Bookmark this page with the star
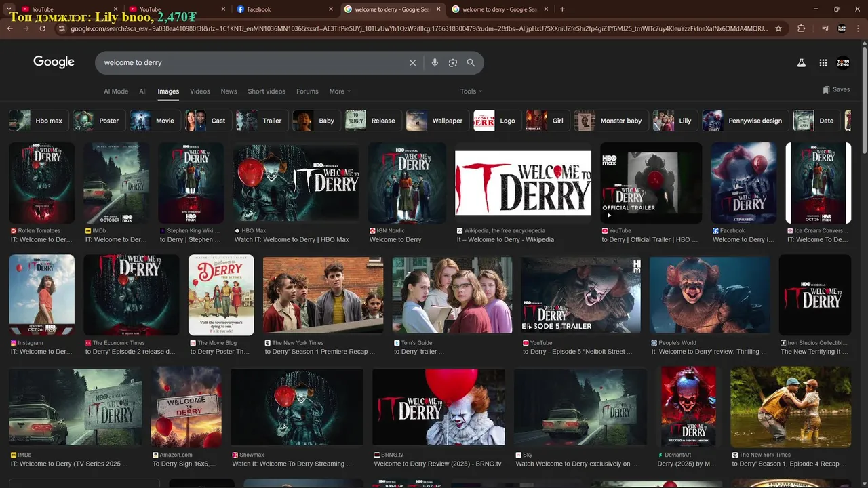Screen dimensions: 868x488 pyautogui.click(x=778, y=28)
